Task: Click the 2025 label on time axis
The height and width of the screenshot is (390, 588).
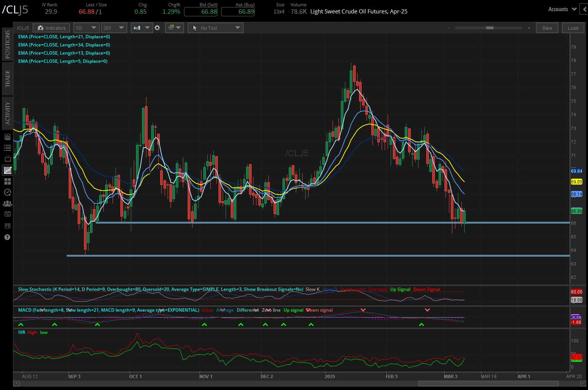Action: (x=330, y=377)
